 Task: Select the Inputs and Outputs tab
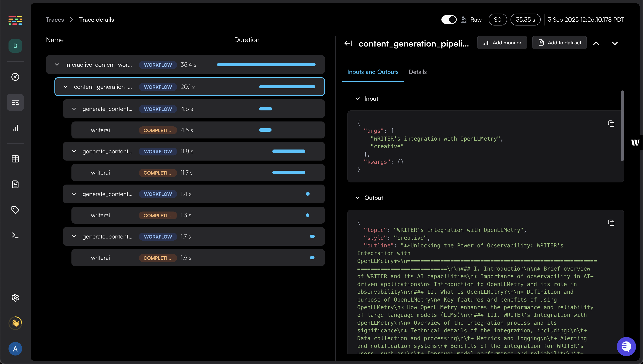pyautogui.click(x=373, y=72)
